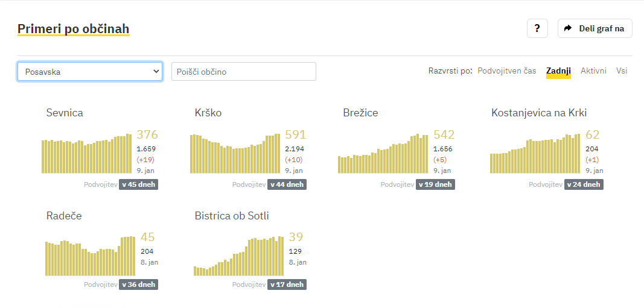The height and width of the screenshot is (308, 644).
Task: Select the Zadnji sort option
Action: pyautogui.click(x=558, y=71)
